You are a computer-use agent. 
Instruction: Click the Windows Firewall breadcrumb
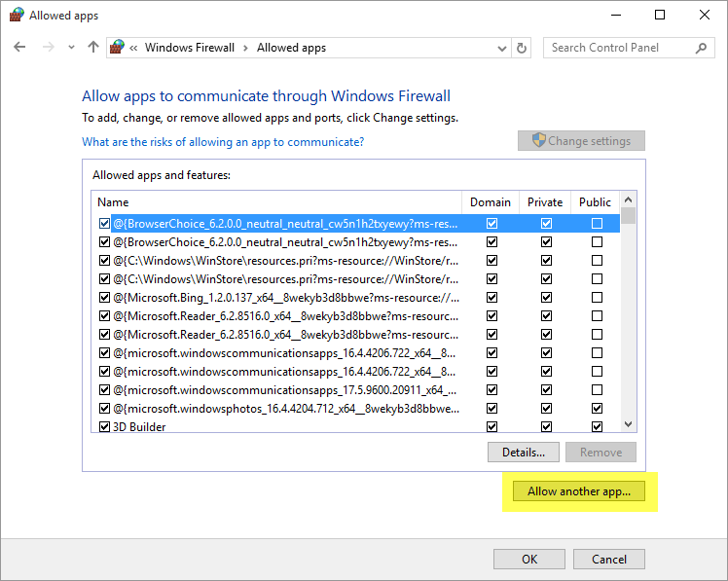tap(190, 48)
